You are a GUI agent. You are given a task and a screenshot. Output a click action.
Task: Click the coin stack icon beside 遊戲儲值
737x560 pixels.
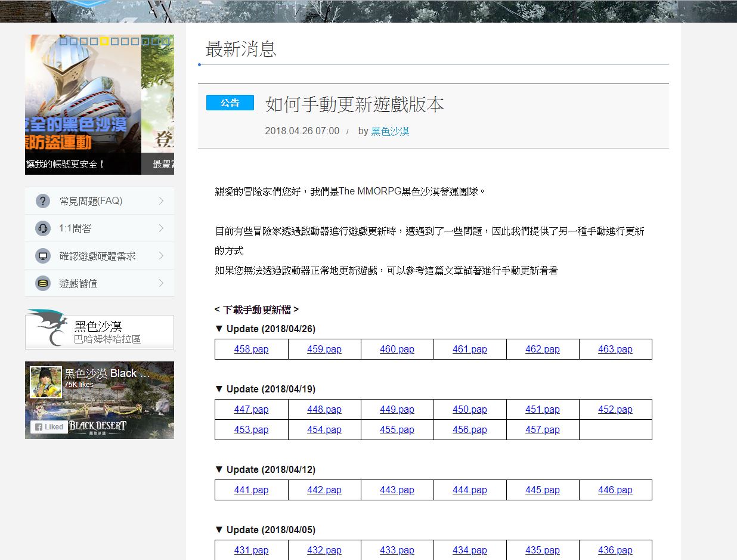43,283
